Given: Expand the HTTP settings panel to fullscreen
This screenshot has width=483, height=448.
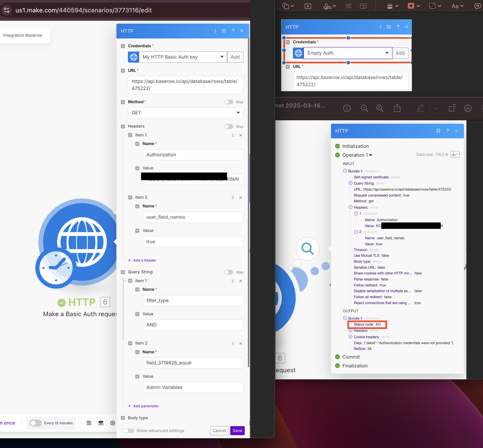Looking at the screenshot, I should [224, 31].
